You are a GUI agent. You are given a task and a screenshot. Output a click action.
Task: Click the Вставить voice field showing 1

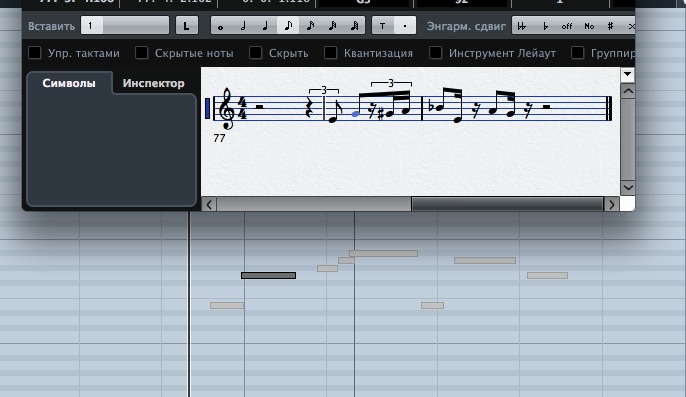pos(125,25)
